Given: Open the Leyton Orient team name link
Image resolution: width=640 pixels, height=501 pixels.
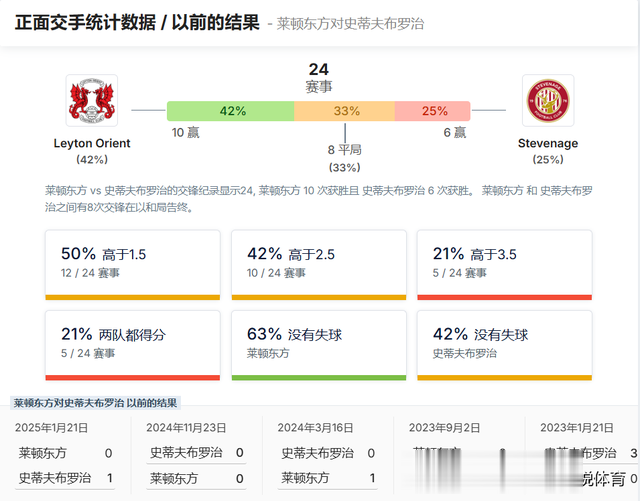Looking at the screenshot, I should point(92,143).
